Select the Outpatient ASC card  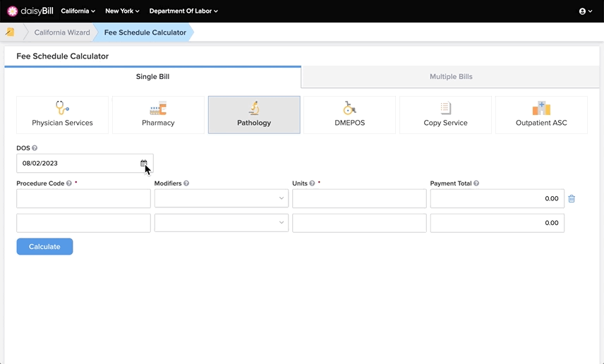541,115
